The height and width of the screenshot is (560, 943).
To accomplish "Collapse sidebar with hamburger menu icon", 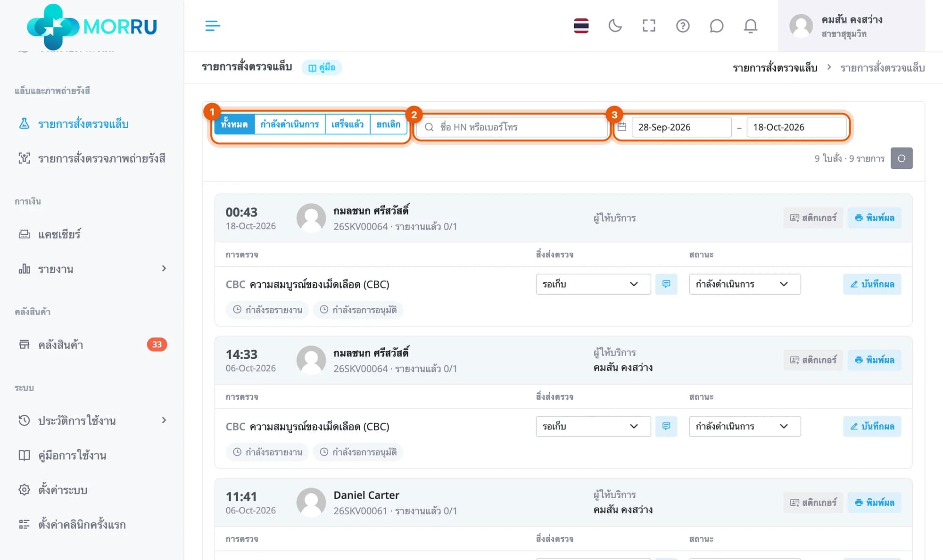I will (x=213, y=25).
